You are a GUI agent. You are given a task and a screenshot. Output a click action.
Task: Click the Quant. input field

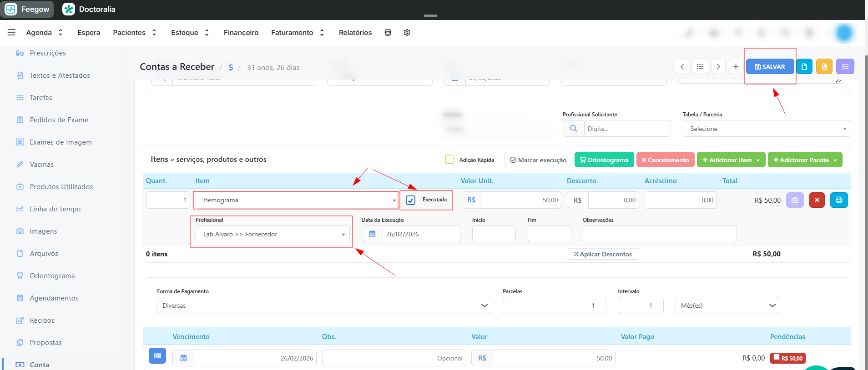point(168,200)
